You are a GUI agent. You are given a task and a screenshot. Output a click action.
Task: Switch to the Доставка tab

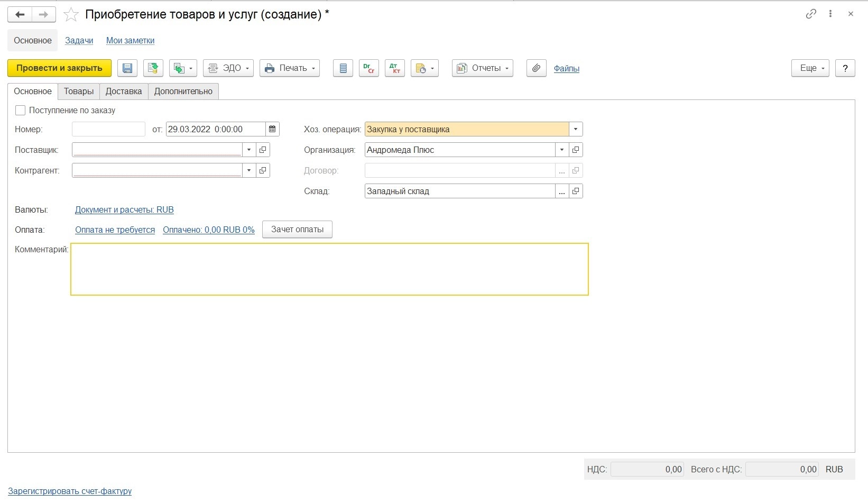pos(124,91)
